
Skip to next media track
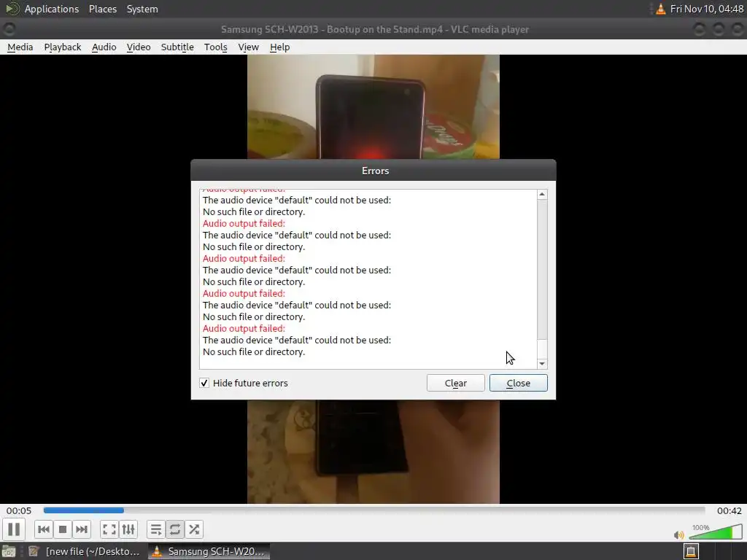(82, 529)
